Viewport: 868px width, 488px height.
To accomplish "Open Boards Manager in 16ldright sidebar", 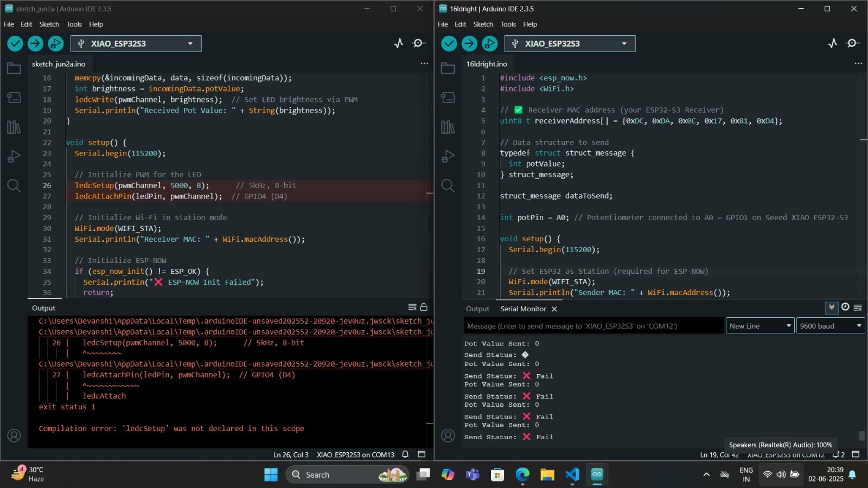I will coord(448,98).
